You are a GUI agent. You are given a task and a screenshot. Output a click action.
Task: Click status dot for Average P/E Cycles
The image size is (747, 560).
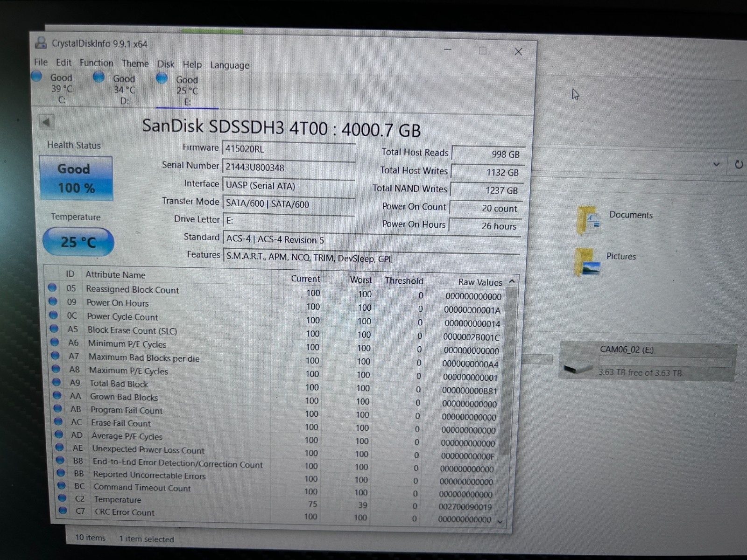click(x=59, y=434)
